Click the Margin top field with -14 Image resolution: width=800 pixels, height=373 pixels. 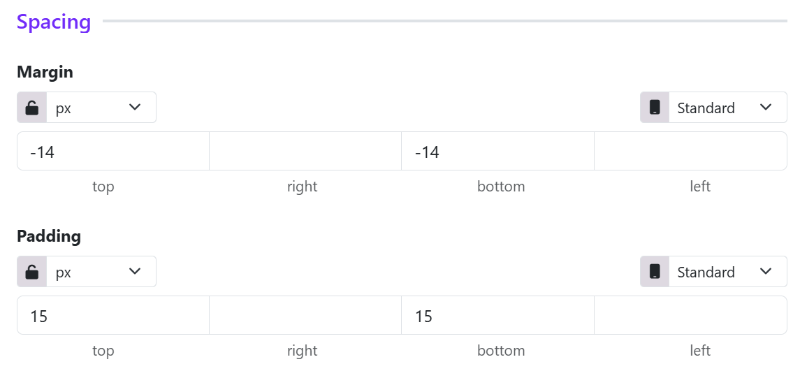pyautogui.click(x=113, y=151)
